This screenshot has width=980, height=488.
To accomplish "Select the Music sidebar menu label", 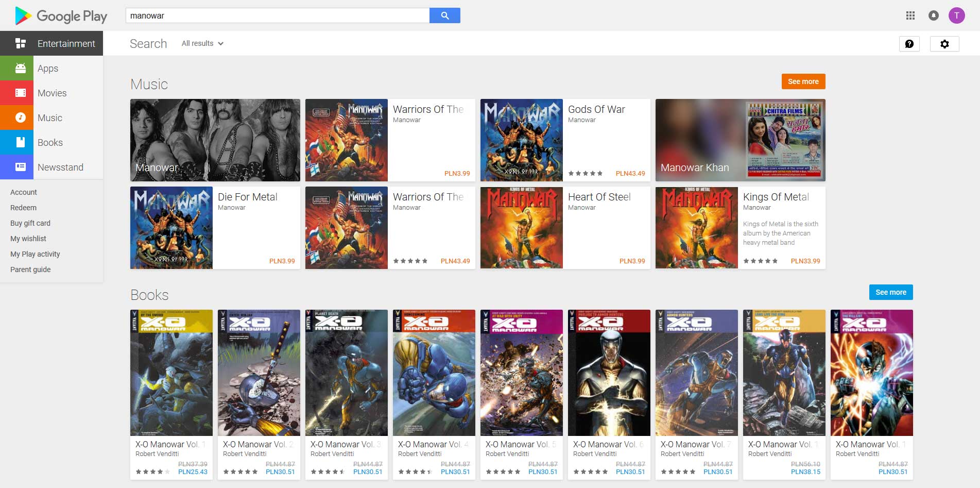I will click(50, 117).
